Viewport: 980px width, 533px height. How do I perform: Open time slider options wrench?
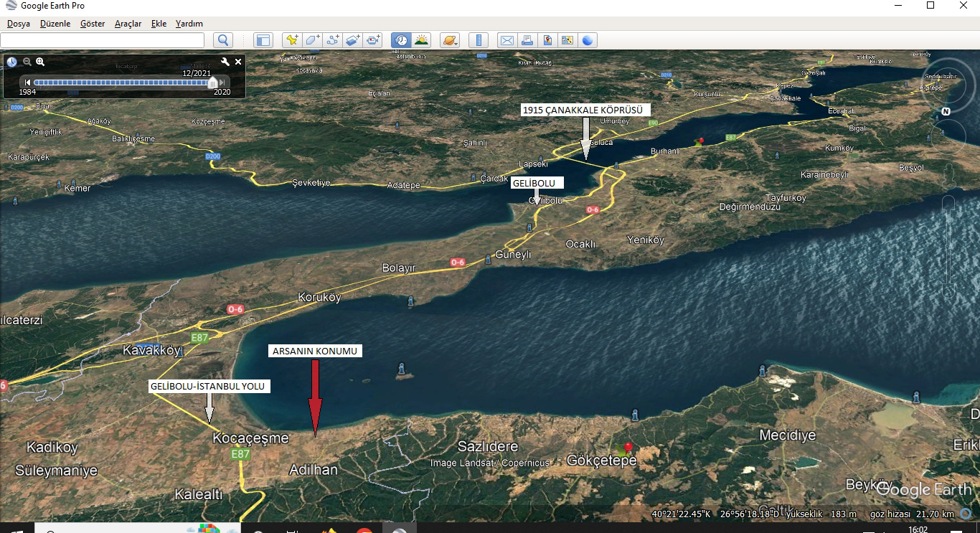tap(225, 62)
